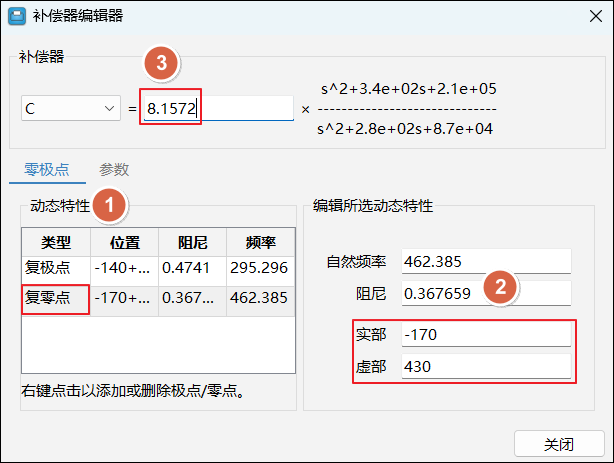Select the 复极点 row in the table

pyautogui.click(x=56, y=268)
